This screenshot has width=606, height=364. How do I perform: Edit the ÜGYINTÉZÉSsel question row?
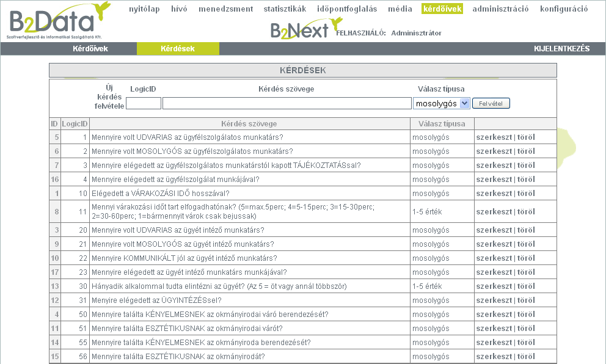tap(494, 300)
